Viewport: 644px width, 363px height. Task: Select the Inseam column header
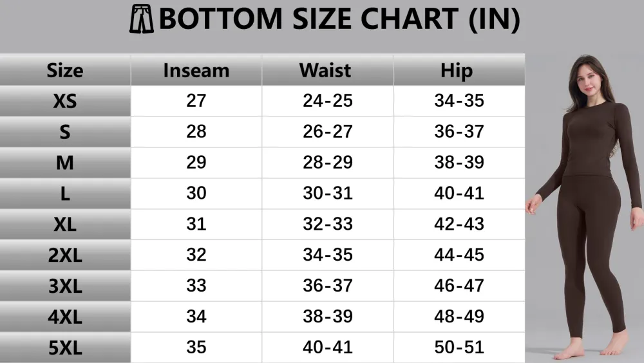click(x=196, y=70)
